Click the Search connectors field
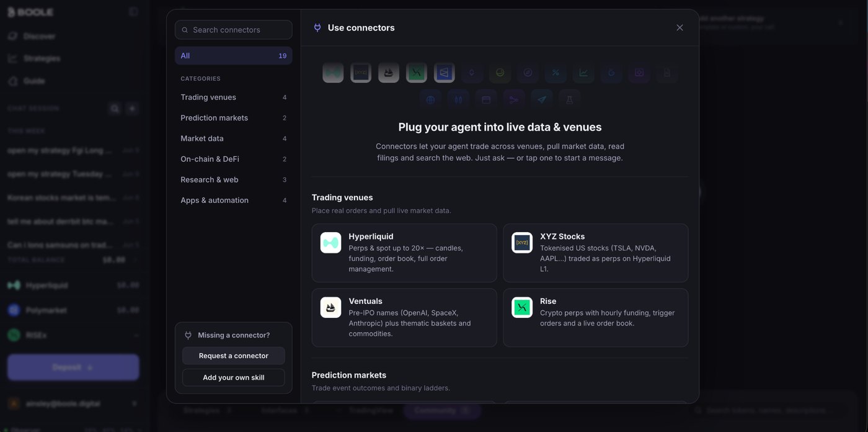868x432 pixels. [233, 30]
